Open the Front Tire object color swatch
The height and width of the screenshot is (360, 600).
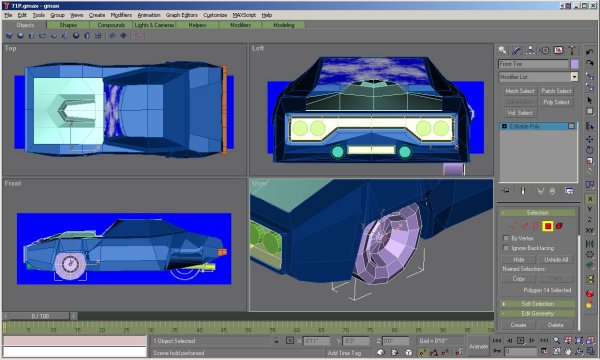click(x=574, y=64)
